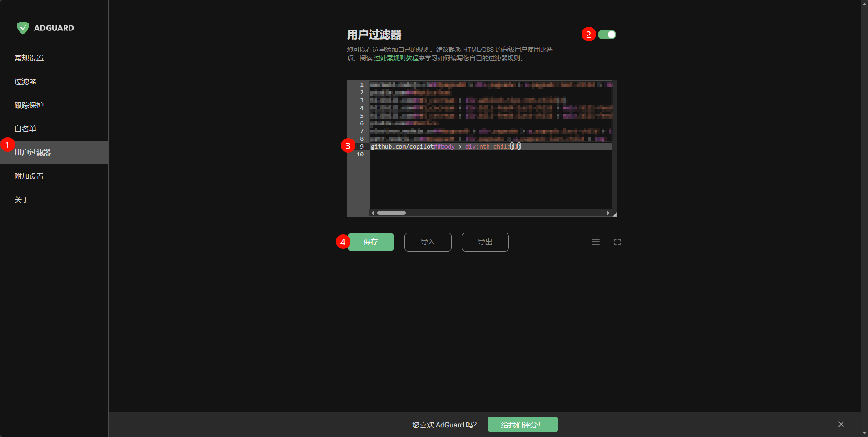The height and width of the screenshot is (437, 868).
Task: Select 用户过滤器 in the sidebar
Action: pyautogui.click(x=54, y=153)
